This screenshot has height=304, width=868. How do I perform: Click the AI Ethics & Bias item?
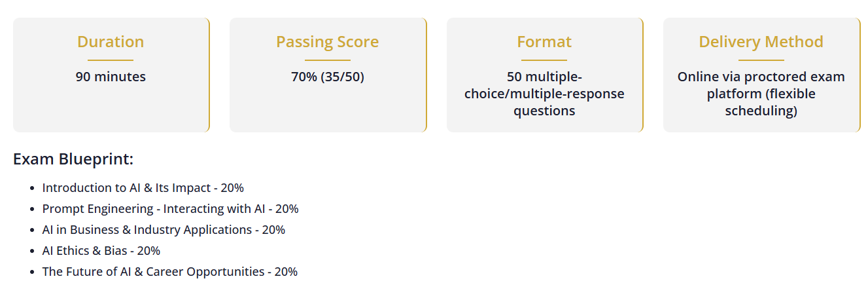(x=101, y=250)
